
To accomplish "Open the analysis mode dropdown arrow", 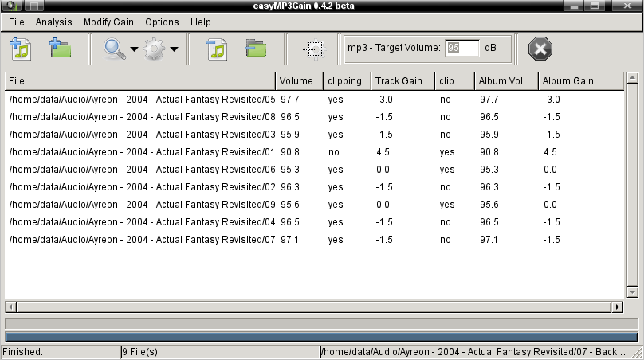I will [134, 49].
